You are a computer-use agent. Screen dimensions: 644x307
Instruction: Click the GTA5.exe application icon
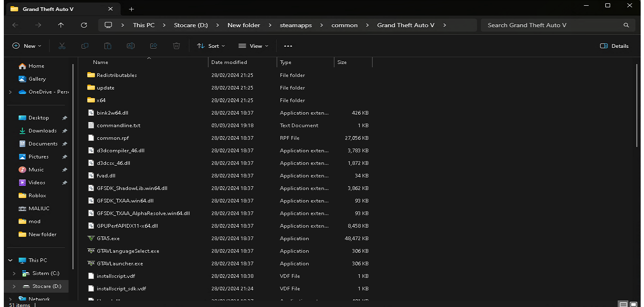point(91,238)
